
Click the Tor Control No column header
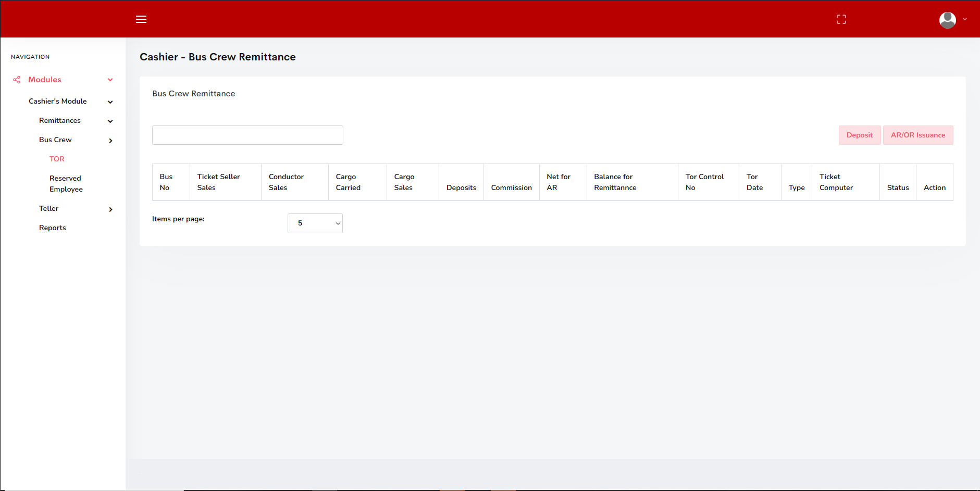(x=704, y=182)
